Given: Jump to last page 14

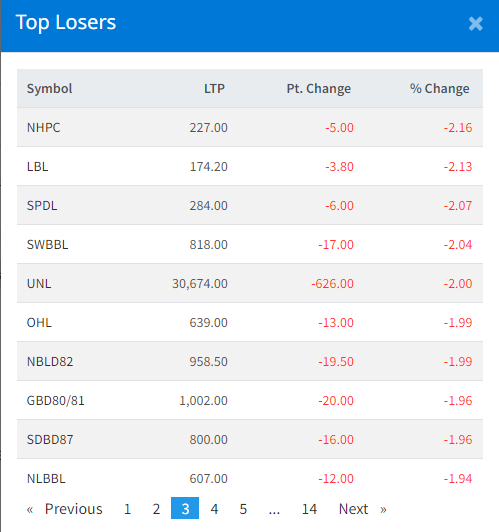Looking at the screenshot, I should click(309, 508).
